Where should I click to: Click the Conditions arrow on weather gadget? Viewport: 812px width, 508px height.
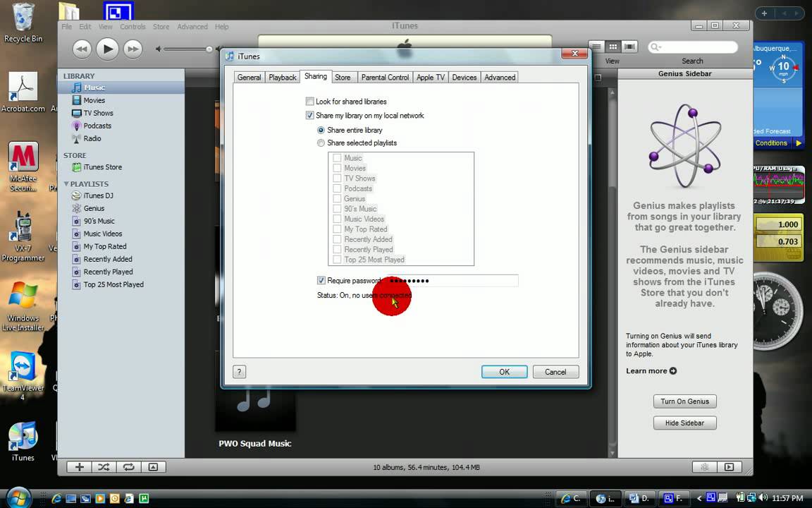(799, 143)
